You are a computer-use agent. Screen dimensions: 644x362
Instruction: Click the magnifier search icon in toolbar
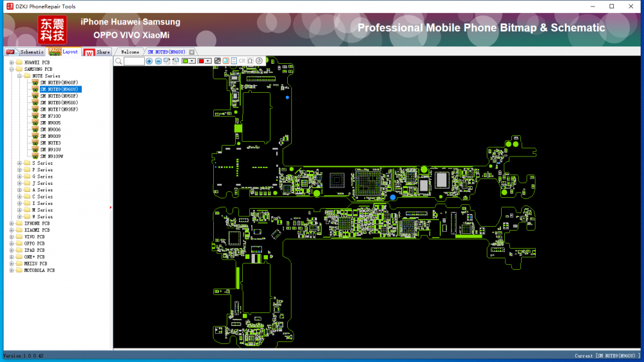tap(118, 61)
